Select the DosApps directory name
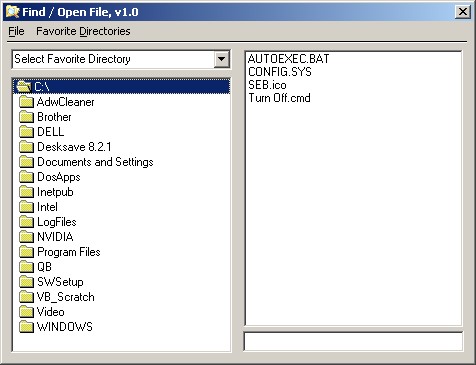Screen dimensions: 476x365 click(x=59, y=177)
